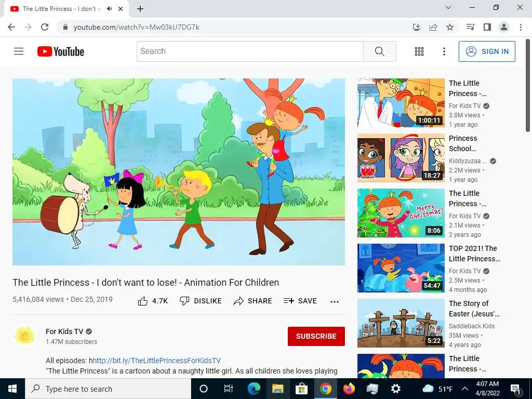Open the YouTube apps grid icon
532x399 pixels.
tap(419, 51)
